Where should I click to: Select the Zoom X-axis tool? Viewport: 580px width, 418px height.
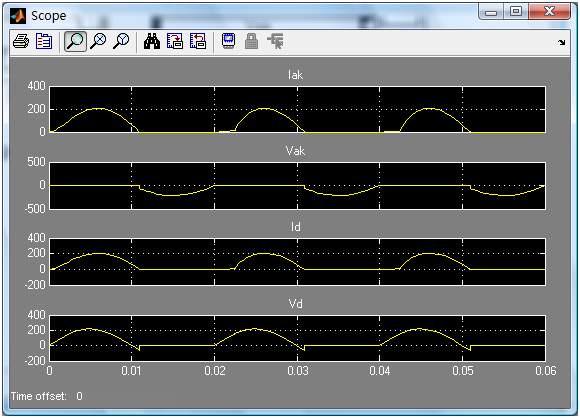[99, 41]
